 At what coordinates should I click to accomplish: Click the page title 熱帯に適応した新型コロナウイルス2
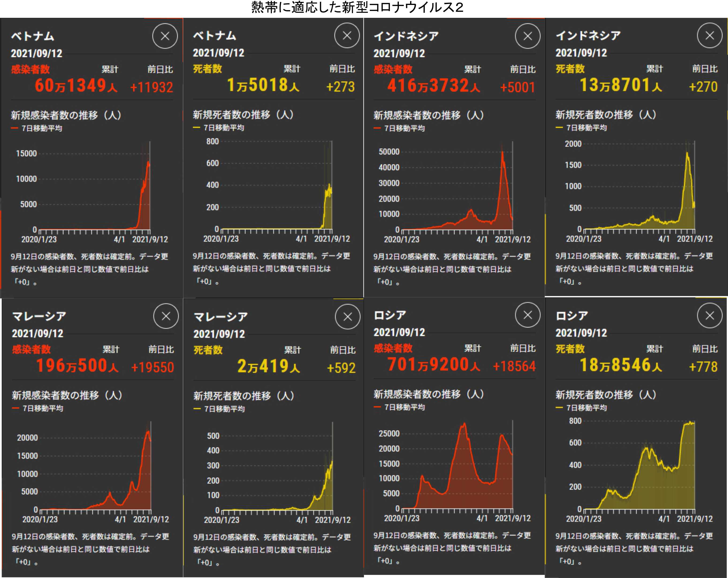click(x=357, y=8)
